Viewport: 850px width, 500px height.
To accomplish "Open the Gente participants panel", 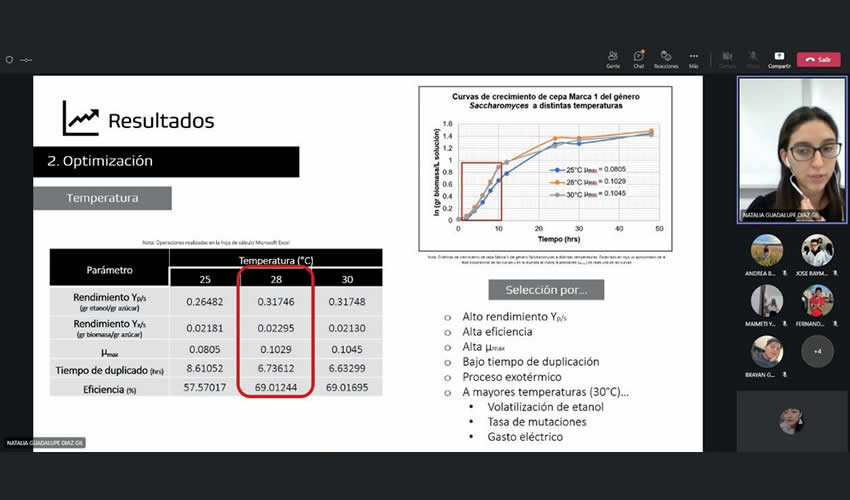I will (x=613, y=57).
